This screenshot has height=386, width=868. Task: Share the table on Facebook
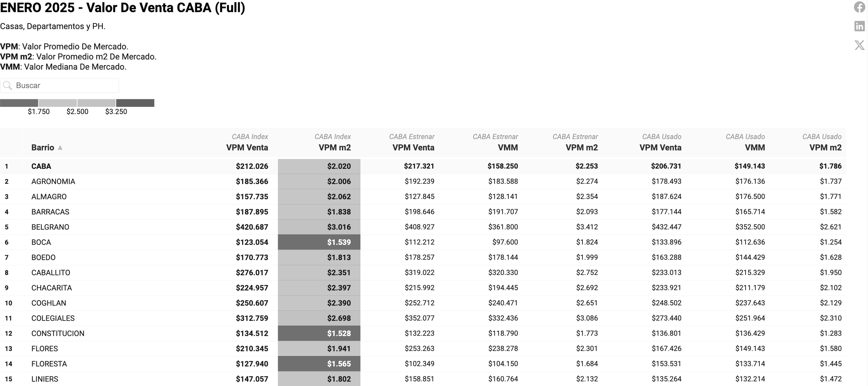[859, 7]
